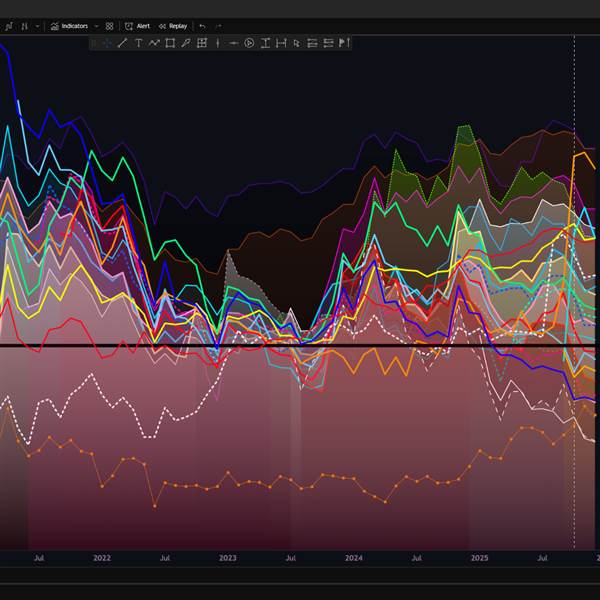This screenshot has width=600, height=600.
Task: Click the circled play icon in drawing toolbar
Action: 250,43
